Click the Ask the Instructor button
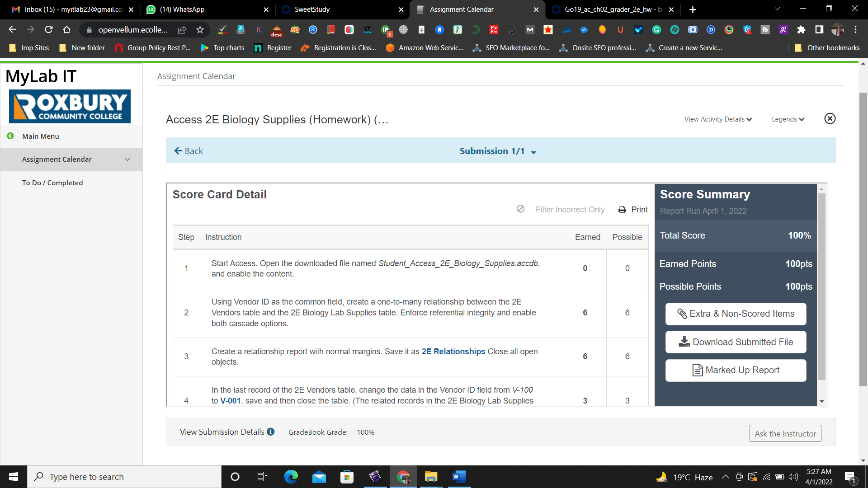Image resolution: width=868 pixels, height=488 pixels. [x=785, y=434]
